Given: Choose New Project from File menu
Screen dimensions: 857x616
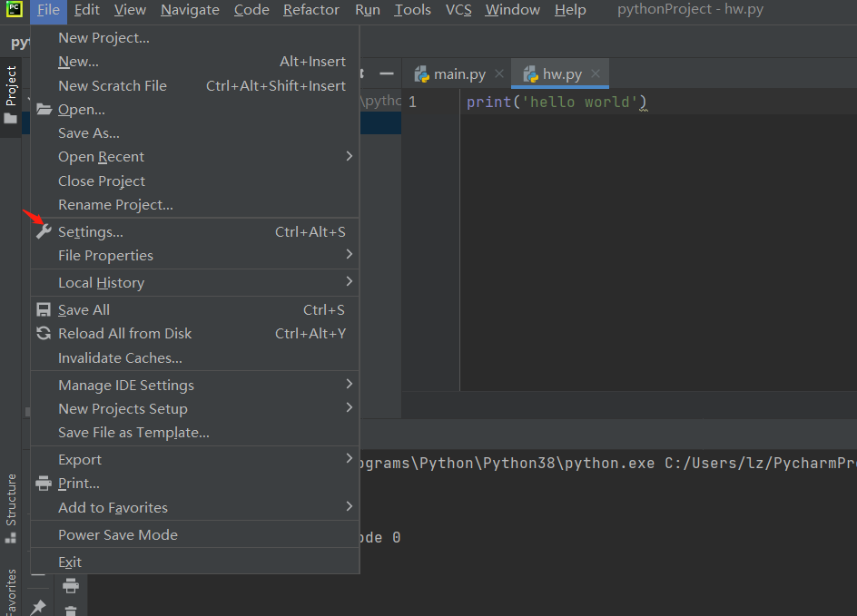Looking at the screenshot, I should click(194, 38).
